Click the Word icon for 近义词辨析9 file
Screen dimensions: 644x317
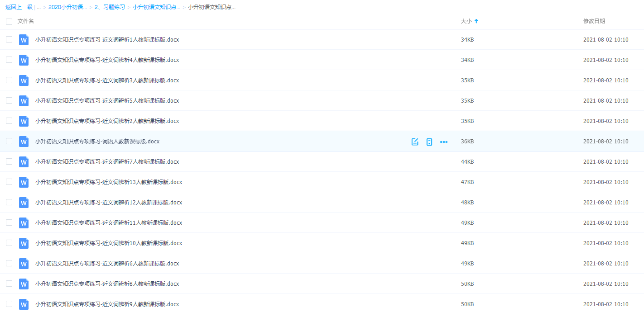[x=24, y=304]
